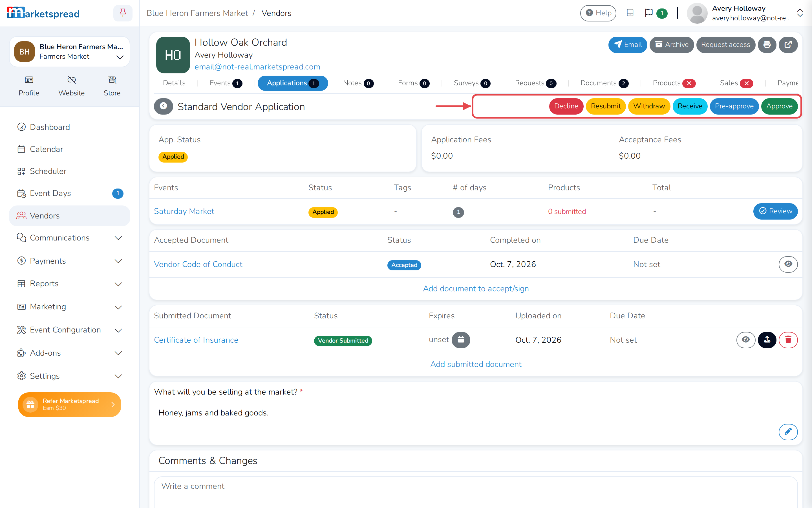Switch to the Events tab

[x=226, y=83]
